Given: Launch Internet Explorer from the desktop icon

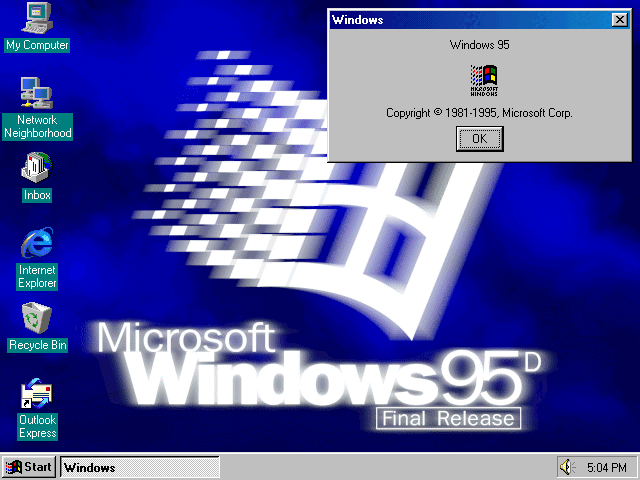Looking at the screenshot, I should [x=37, y=242].
